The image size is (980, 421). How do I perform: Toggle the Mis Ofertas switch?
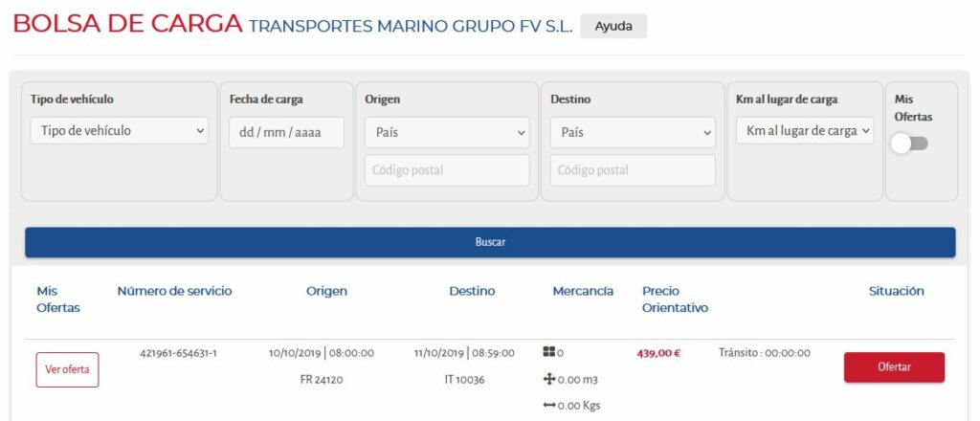[909, 144]
